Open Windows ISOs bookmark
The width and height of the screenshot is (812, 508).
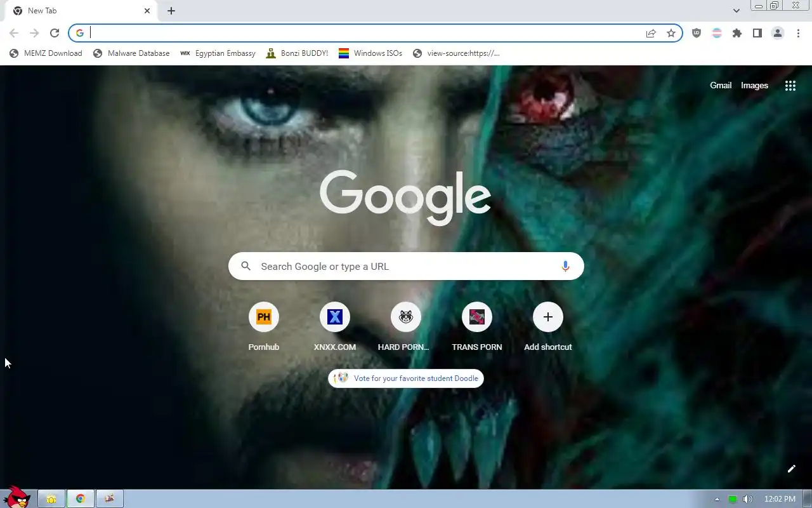coord(370,53)
